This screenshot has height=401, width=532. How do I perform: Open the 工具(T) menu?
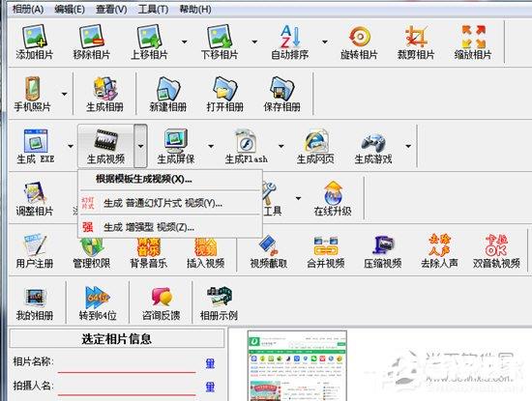click(x=153, y=9)
